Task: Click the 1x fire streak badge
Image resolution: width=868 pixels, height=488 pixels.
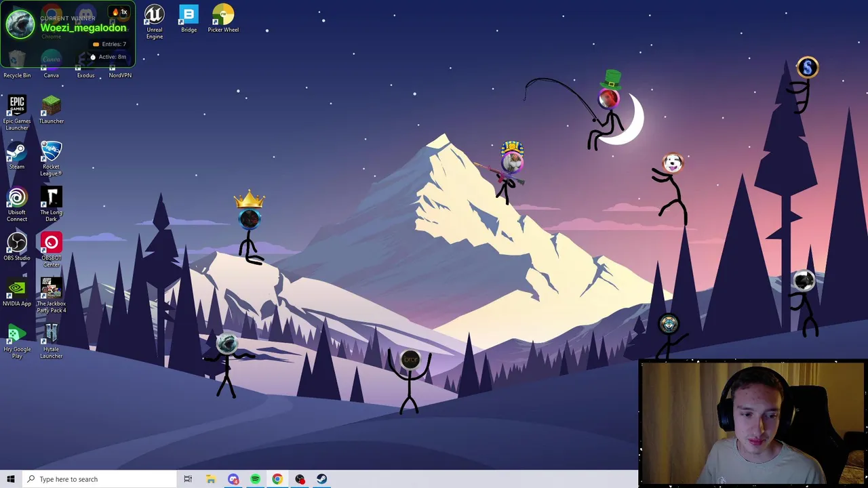Action: pos(120,12)
